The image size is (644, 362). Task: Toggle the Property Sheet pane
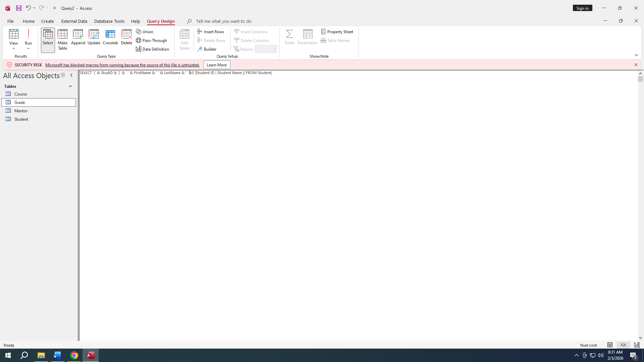click(337, 32)
